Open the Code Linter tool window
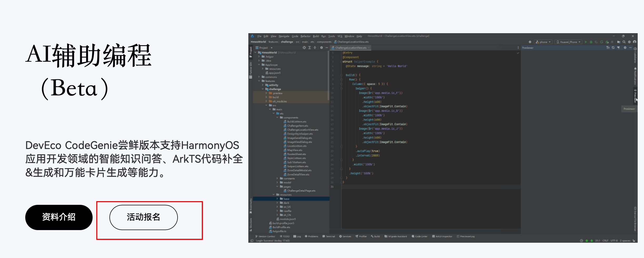The height and width of the screenshot is (258, 644). pos(419,236)
